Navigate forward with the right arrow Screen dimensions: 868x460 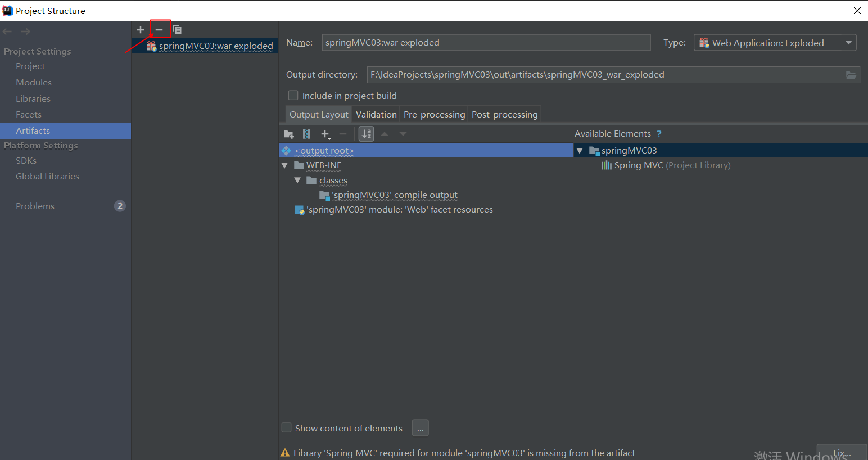(x=25, y=31)
